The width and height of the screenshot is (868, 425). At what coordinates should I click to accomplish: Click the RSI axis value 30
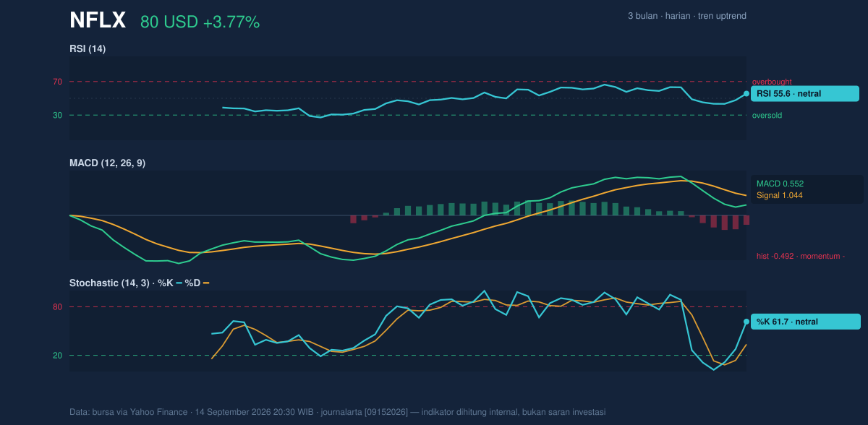[57, 115]
